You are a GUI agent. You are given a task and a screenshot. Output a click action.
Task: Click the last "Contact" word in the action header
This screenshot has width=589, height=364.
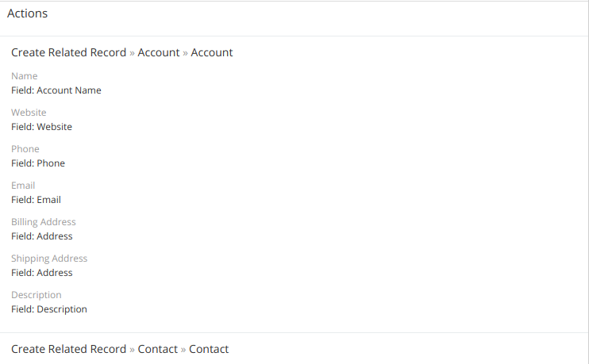point(209,349)
